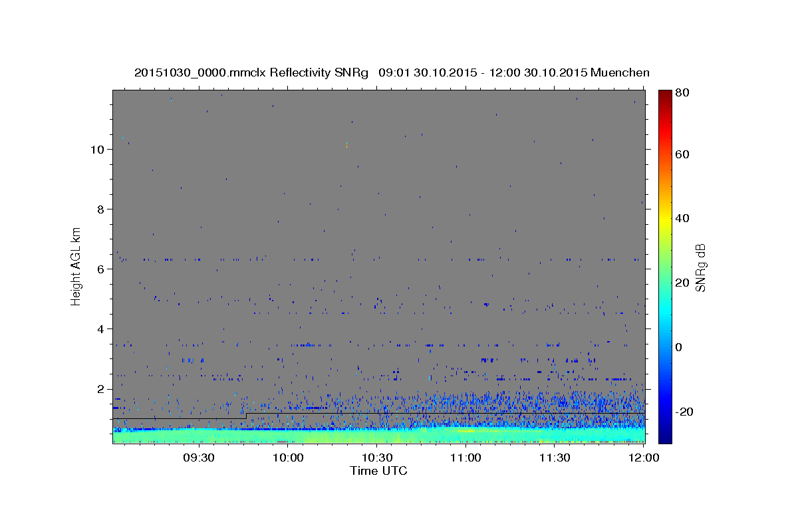Click the 'SNRg dB' colorbar label

pyautogui.click(x=700, y=267)
